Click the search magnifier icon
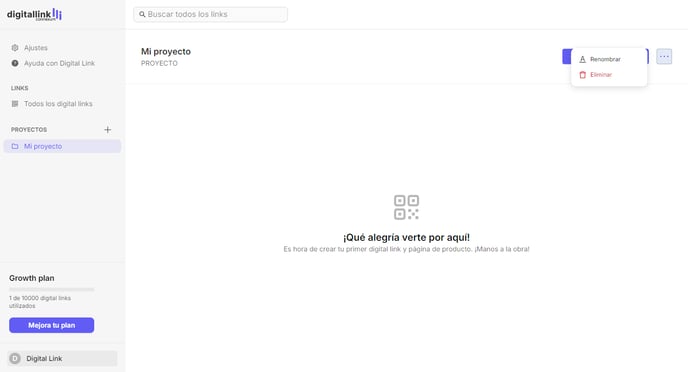This screenshot has width=688, height=372. 142,14
